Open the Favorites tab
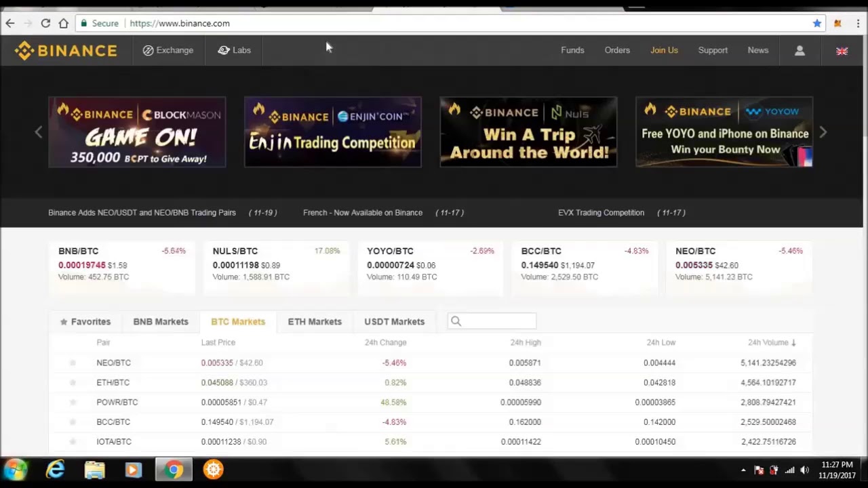The height and width of the screenshot is (488, 868). [x=85, y=322]
